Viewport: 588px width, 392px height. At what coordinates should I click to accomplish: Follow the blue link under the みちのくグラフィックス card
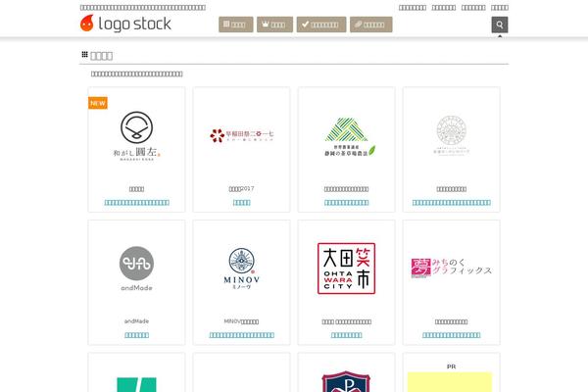[451, 335]
